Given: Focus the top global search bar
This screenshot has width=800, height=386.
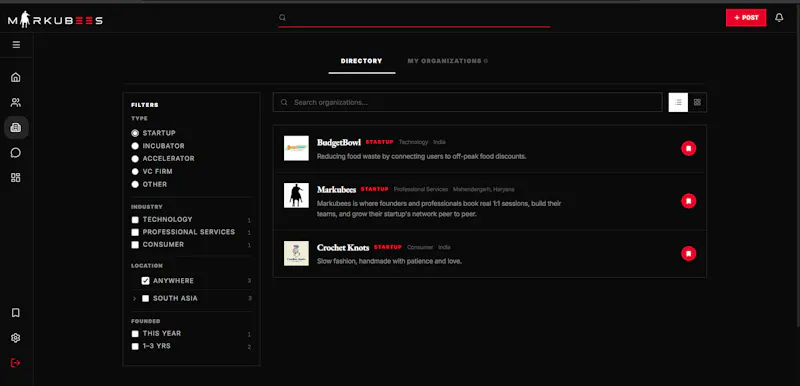Looking at the screenshot, I should [x=414, y=18].
